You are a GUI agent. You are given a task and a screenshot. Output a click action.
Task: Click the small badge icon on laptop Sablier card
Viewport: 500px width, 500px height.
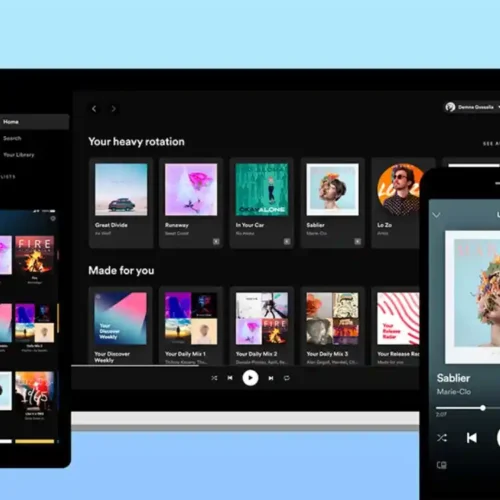(x=358, y=241)
